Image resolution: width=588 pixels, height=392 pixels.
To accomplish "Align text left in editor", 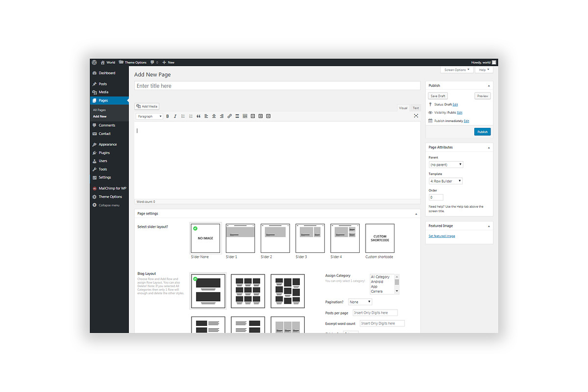I will [206, 116].
